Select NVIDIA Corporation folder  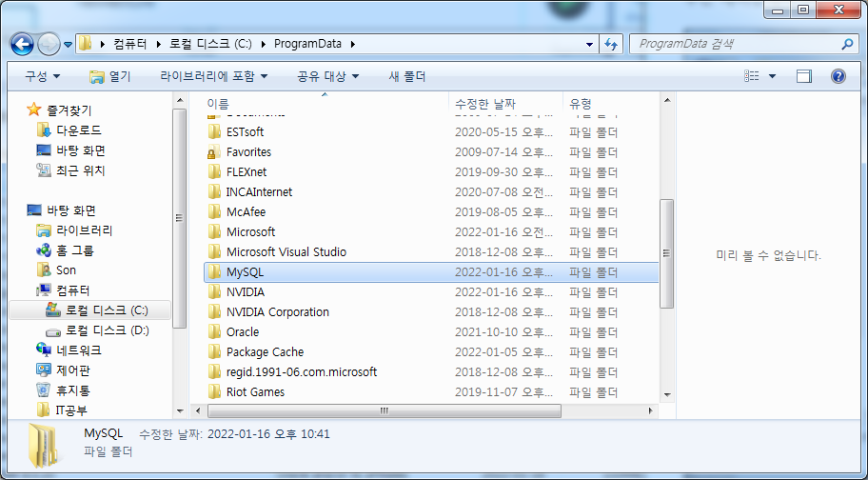click(x=277, y=312)
